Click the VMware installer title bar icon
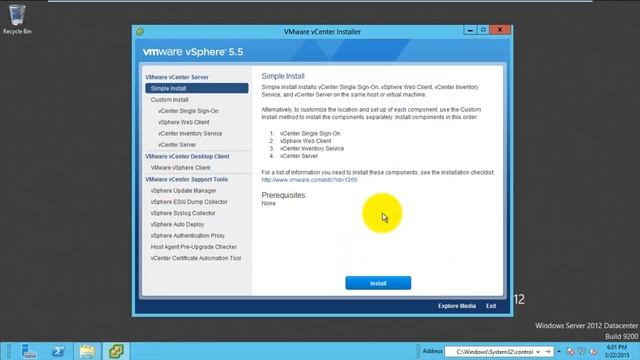The image size is (640, 360). [140, 31]
